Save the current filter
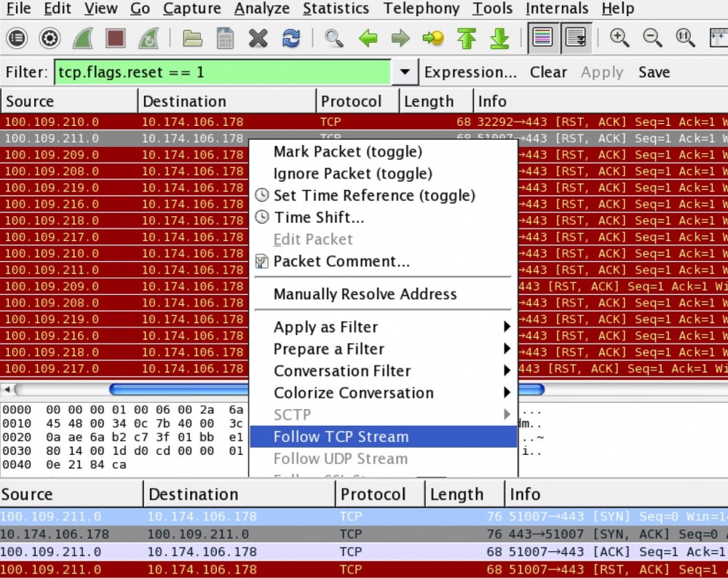 tap(654, 72)
